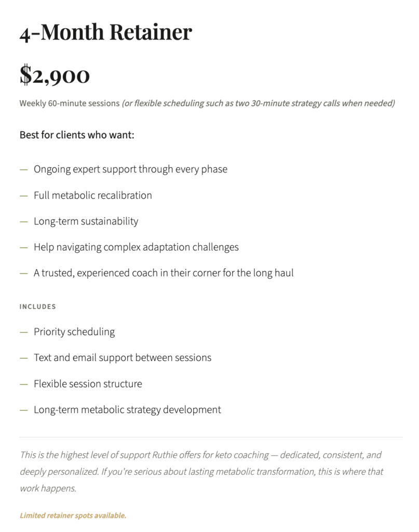419x532 pixels.
Task: Click 'Text and email support between sessions'
Action: [x=123, y=358]
